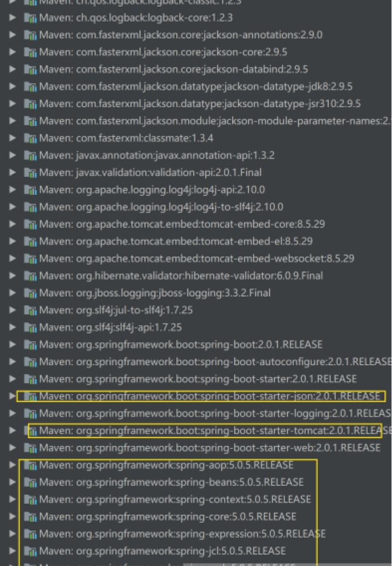Screen dimensions: 392x566
Task: Click library icon beside jackson-module-parameter-names
Action: click(30, 121)
